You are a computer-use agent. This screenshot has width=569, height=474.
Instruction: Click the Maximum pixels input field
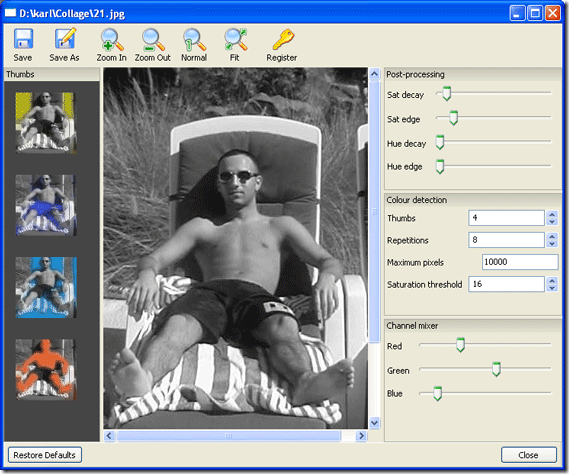(x=520, y=262)
